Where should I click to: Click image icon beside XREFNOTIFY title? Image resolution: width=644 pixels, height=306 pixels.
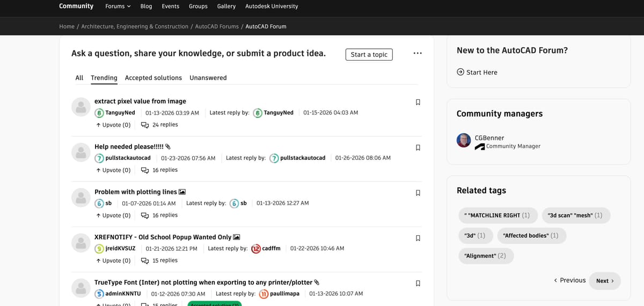(x=237, y=237)
